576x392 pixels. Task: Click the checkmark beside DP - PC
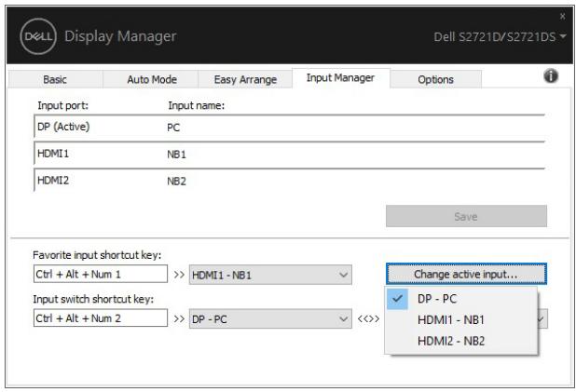point(397,299)
